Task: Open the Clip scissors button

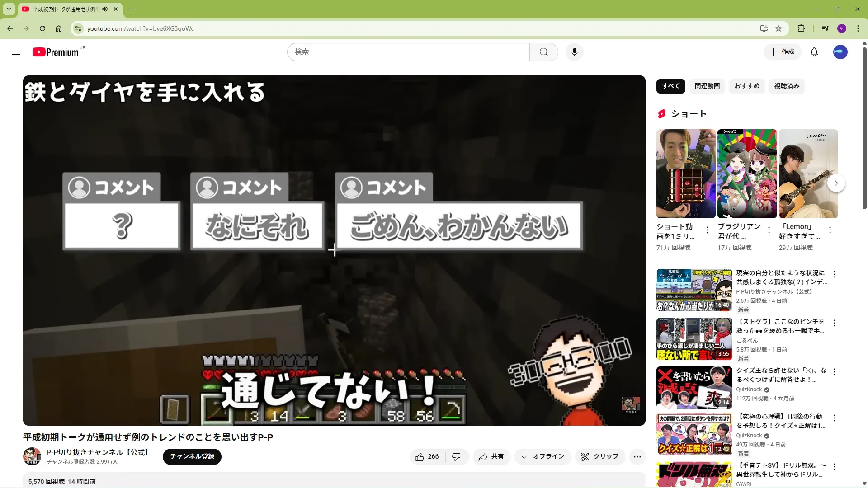Action: coord(599,457)
